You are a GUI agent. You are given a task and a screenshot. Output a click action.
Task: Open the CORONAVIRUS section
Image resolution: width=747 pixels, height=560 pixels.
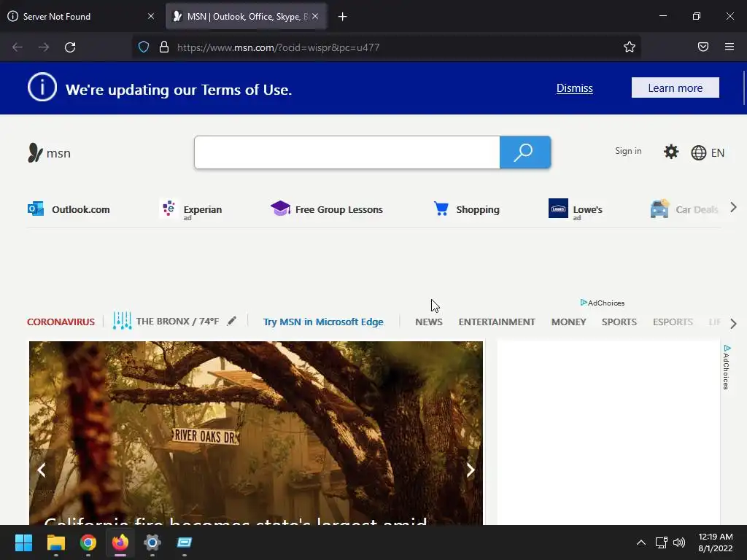click(61, 322)
